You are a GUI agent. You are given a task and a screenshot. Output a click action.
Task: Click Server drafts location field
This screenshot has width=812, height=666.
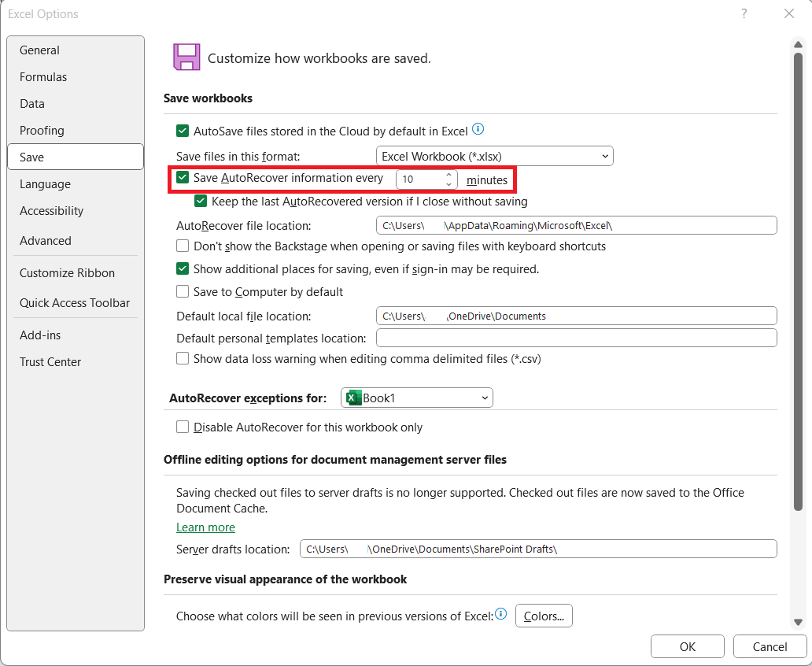pyautogui.click(x=538, y=549)
